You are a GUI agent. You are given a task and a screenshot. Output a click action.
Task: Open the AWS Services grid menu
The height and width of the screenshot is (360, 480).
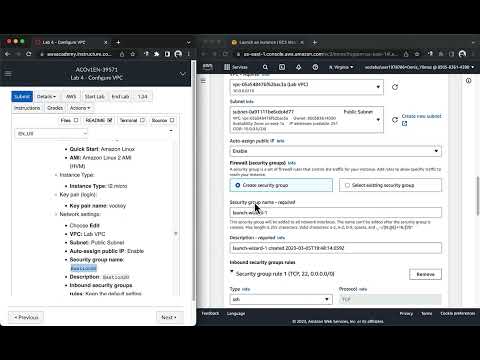[236, 67]
